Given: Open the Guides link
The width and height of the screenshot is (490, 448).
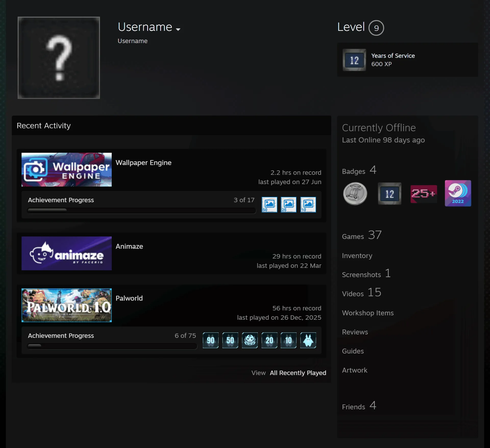Looking at the screenshot, I should pos(353,351).
